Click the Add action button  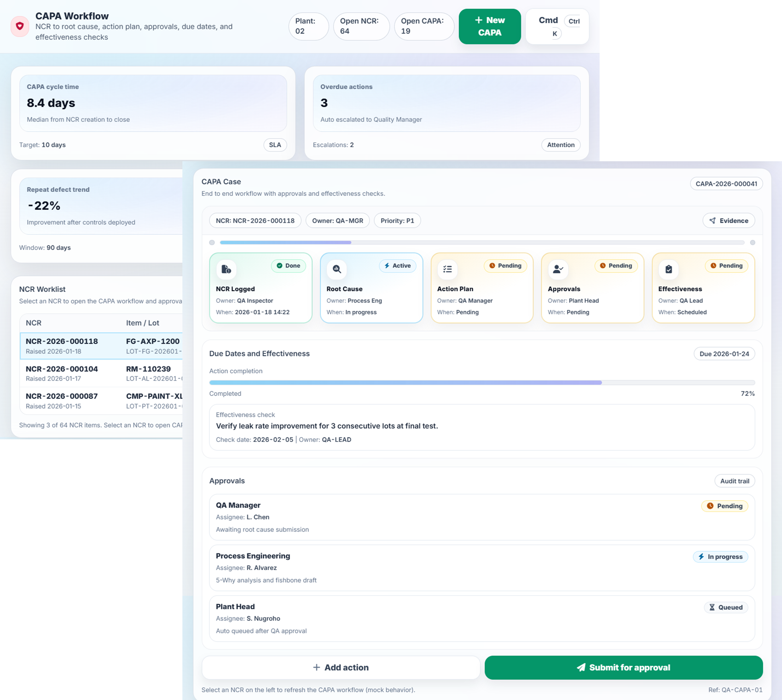[x=341, y=667]
